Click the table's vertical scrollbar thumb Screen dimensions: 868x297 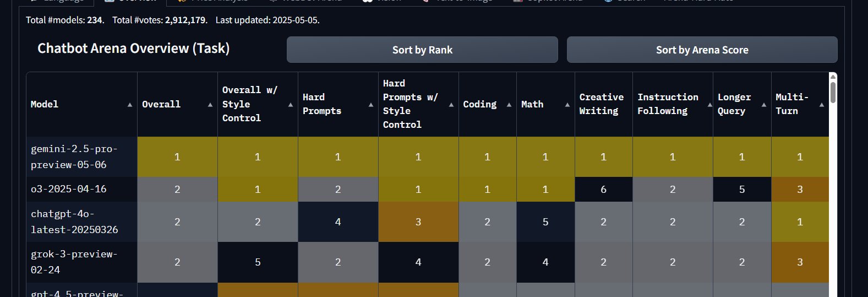(x=833, y=91)
